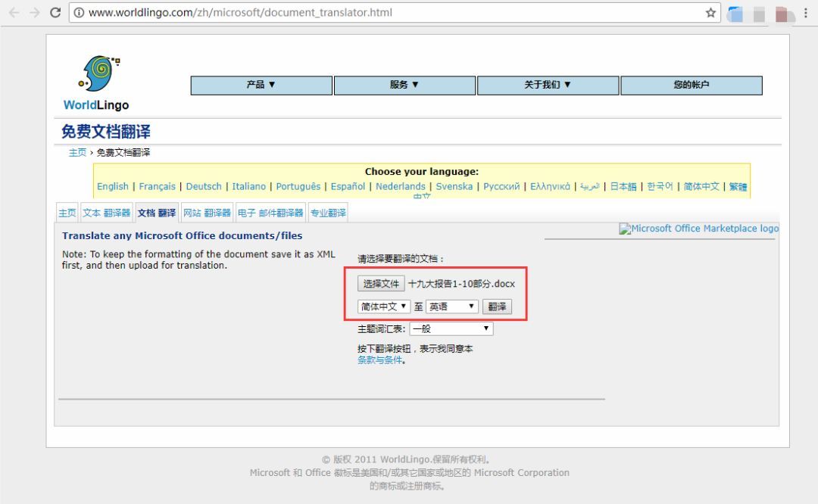This screenshot has width=818, height=504.
Task: Choose Ελληνικά language link
Action: [x=551, y=187]
